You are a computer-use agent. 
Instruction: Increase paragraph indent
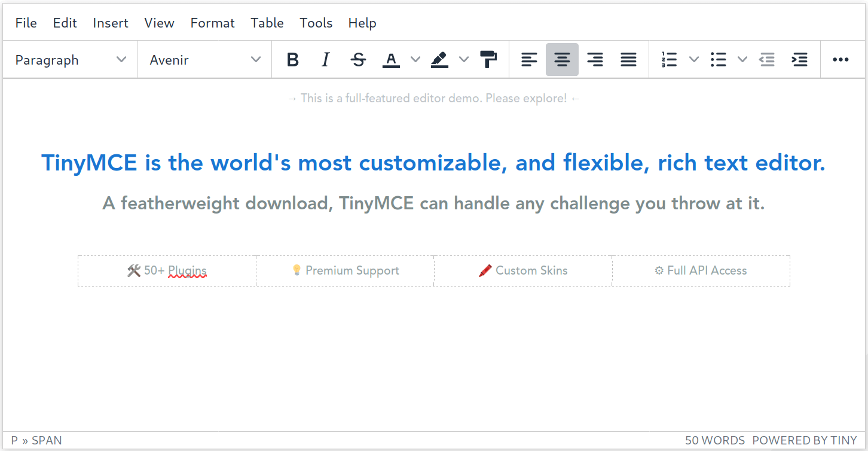[x=800, y=59]
